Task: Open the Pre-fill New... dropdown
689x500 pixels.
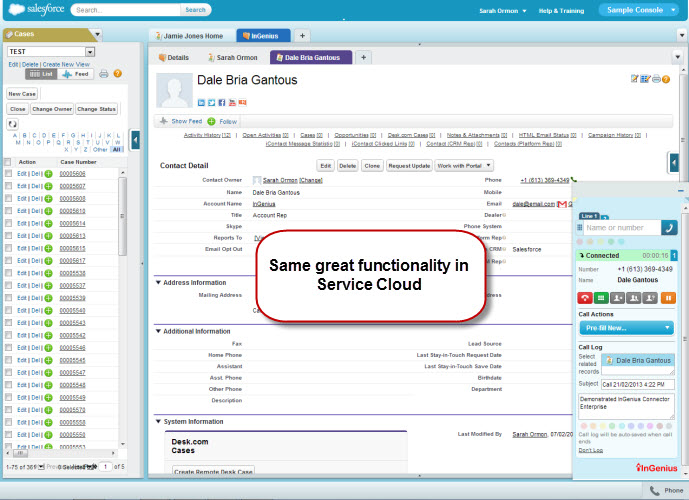Action: tap(627, 328)
